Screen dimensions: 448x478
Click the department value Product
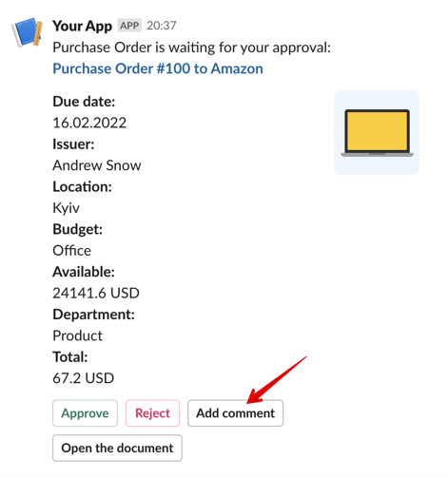coord(77,335)
